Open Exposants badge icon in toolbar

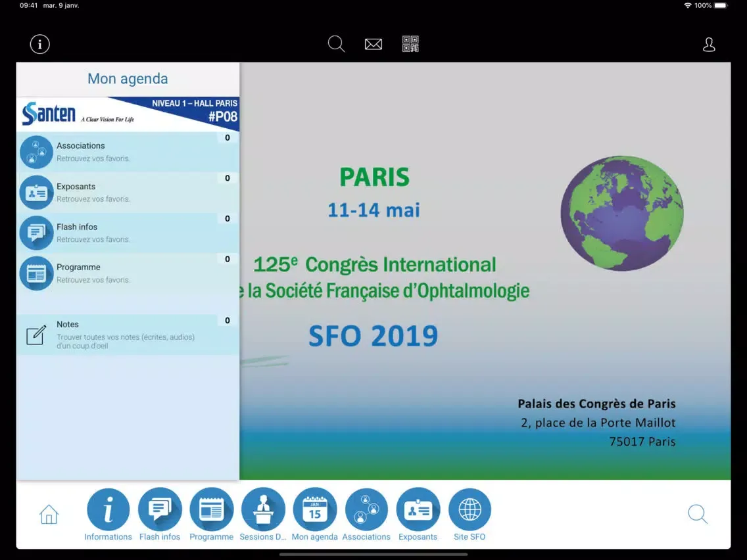point(418,511)
